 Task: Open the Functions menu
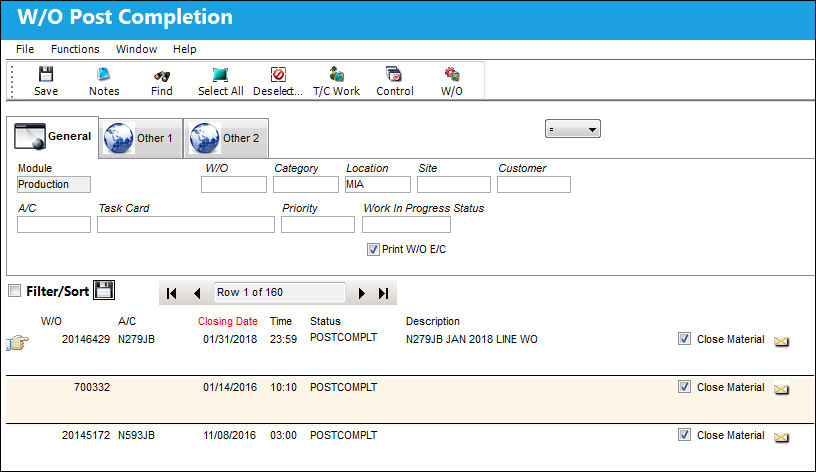coord(75,49)
